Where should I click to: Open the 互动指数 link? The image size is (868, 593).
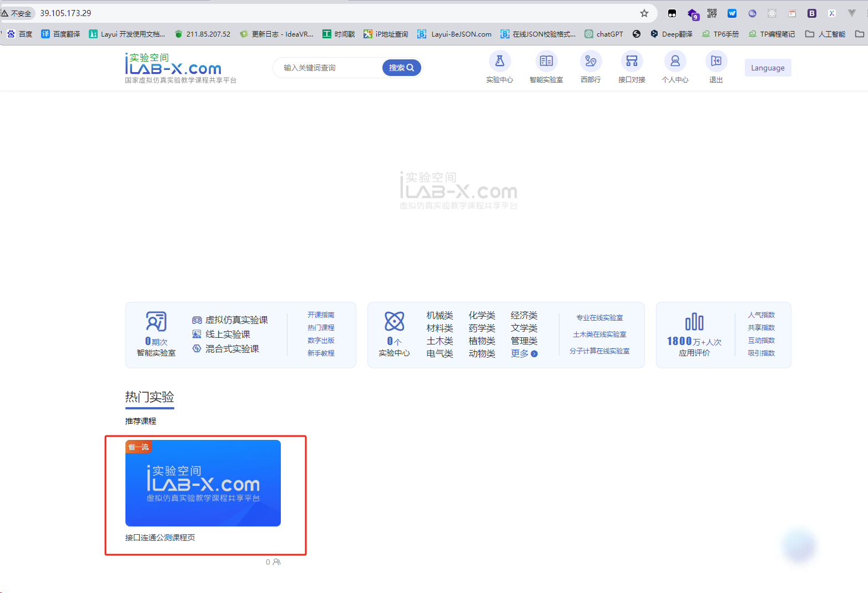coord(761,340)
